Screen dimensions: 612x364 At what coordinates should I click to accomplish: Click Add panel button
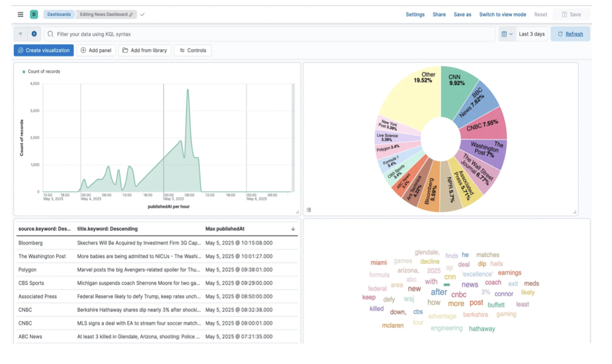click(x=96, y=50)
